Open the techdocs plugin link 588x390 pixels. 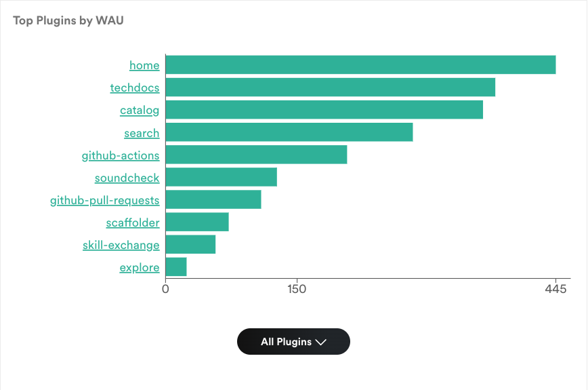tap(135, 87)
